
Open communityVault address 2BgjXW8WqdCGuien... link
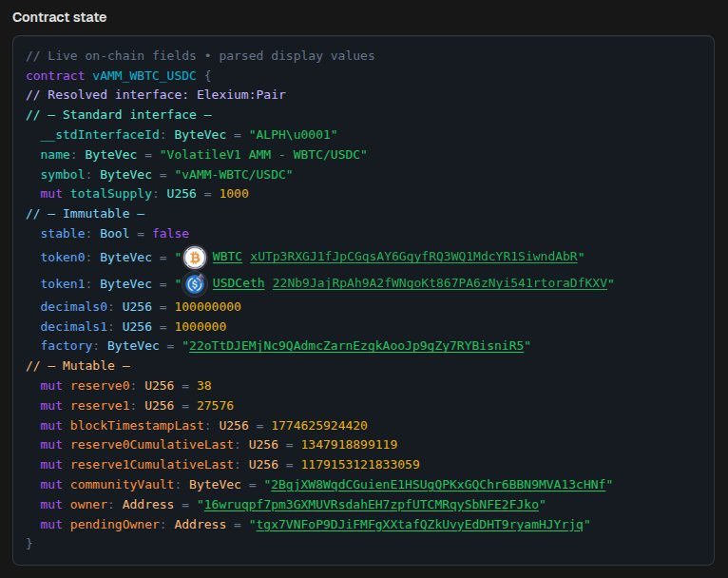pos(438,485)
